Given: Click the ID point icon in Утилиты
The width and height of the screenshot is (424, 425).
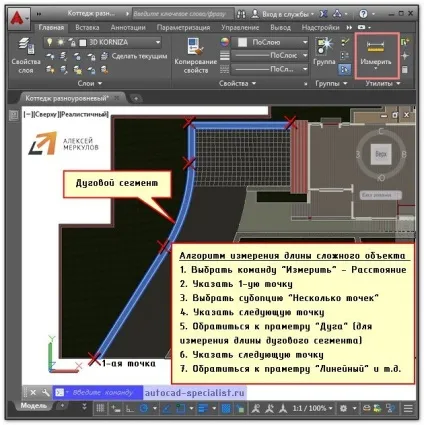Looking at the screenshot, I should pos(405,56).
